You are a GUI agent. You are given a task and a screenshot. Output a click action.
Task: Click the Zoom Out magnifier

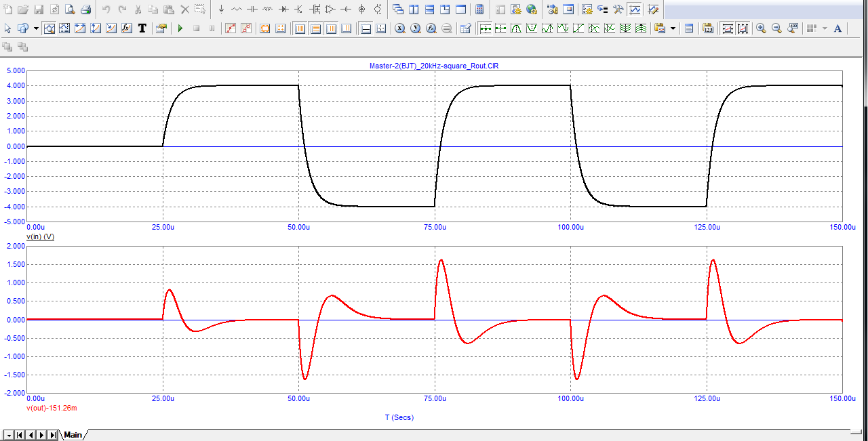click(776, 28)
